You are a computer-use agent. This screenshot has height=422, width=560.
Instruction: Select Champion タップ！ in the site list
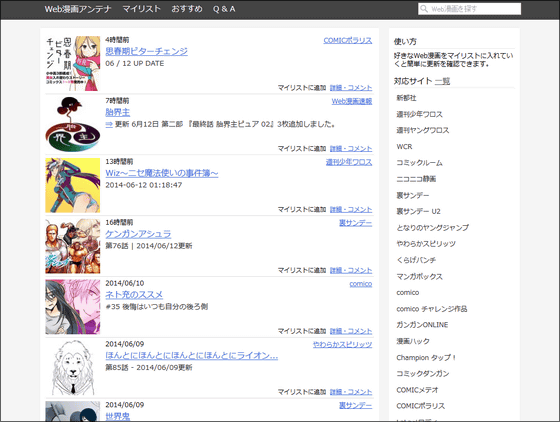(426, 357)
